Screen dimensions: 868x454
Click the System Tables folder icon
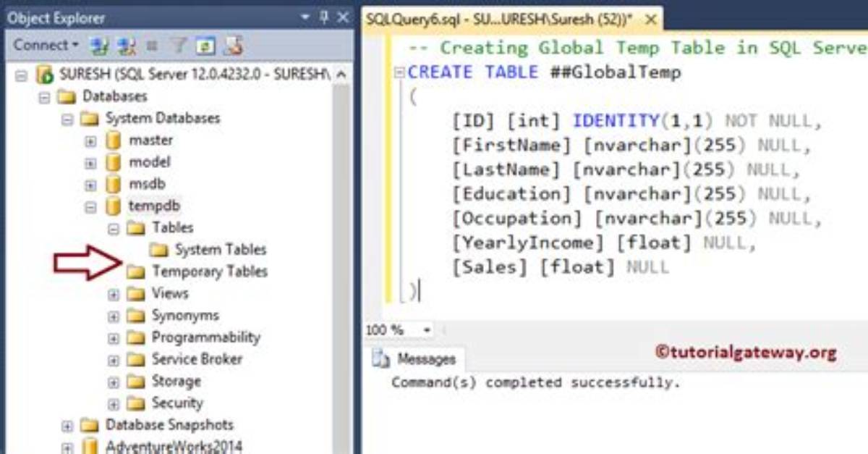point(158,250)
